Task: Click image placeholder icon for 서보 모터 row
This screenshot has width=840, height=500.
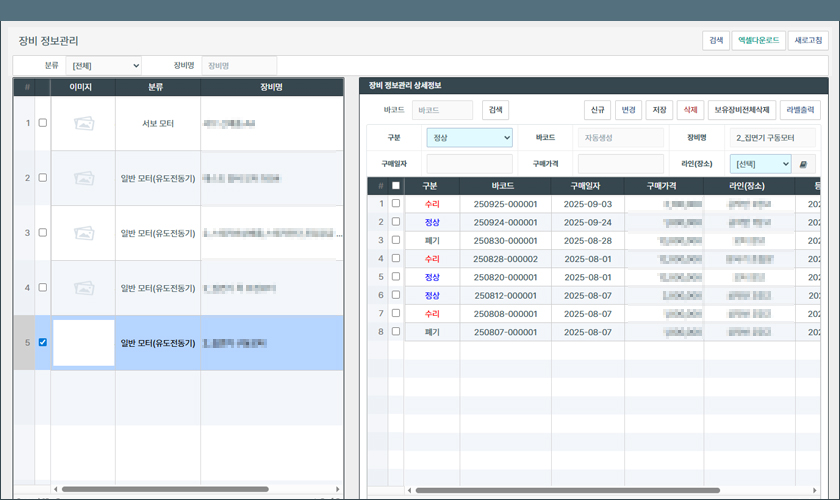Action: 84,123
